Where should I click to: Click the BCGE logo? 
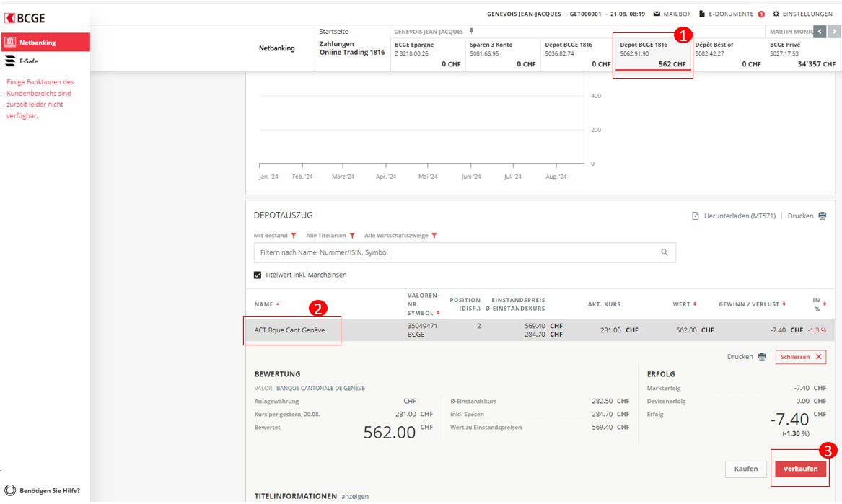25,18
